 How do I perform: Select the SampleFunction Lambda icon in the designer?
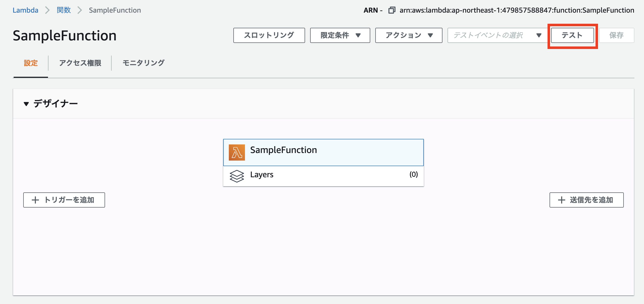coord(237,152)
